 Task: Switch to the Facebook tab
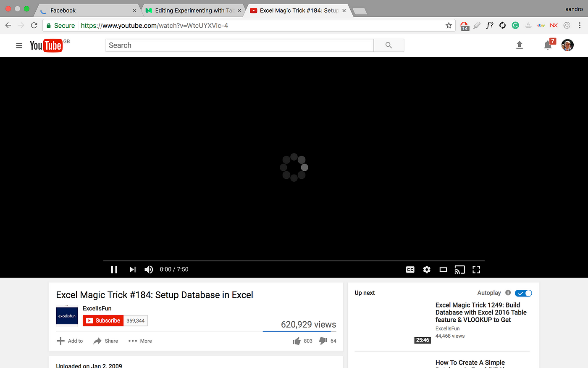(x=87, y=11)
